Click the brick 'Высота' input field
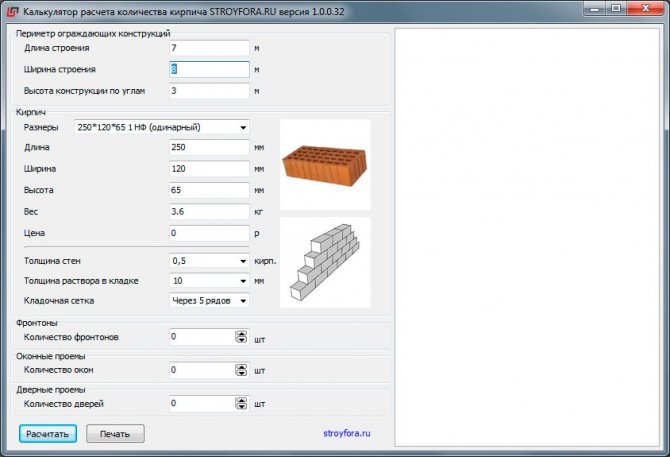 click(x=208, y=190)
